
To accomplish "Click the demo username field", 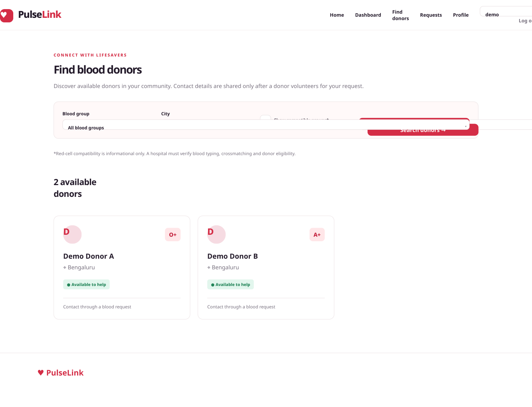I will click(506, 11).
